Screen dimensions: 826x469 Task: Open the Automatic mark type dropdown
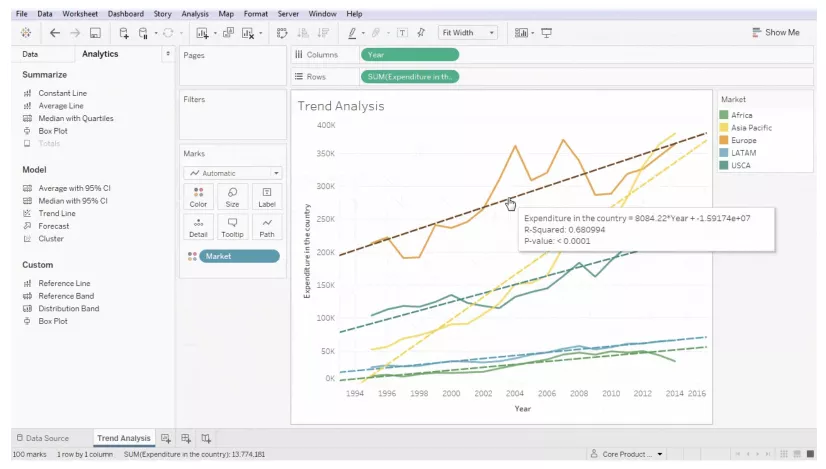(233, 173)
